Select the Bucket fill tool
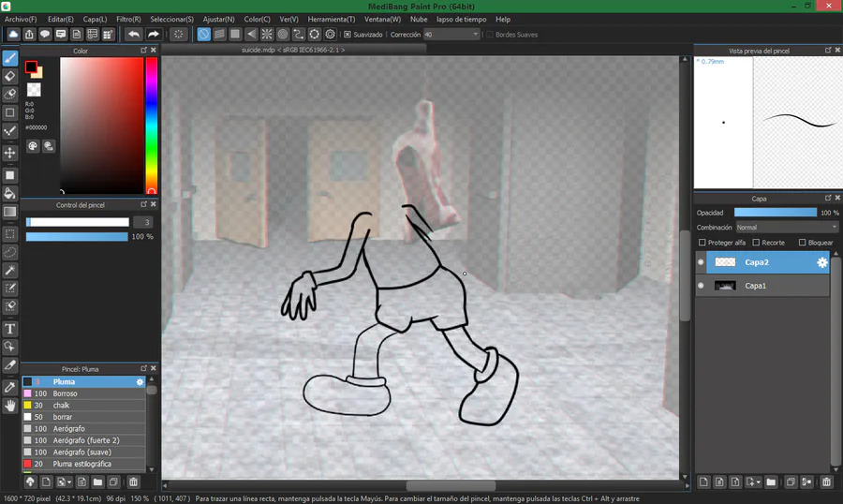The height and width of the screenshot is (504, 843). point(9,193)
